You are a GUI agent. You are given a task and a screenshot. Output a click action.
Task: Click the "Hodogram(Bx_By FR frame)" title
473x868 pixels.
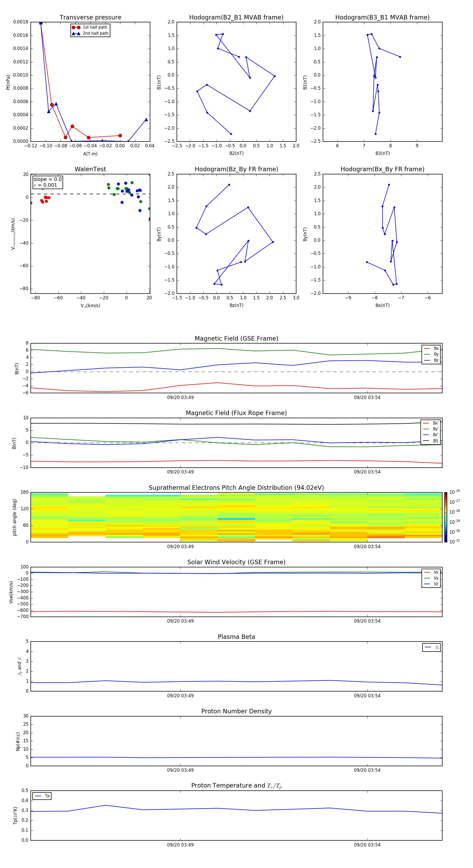coord(382,169)
